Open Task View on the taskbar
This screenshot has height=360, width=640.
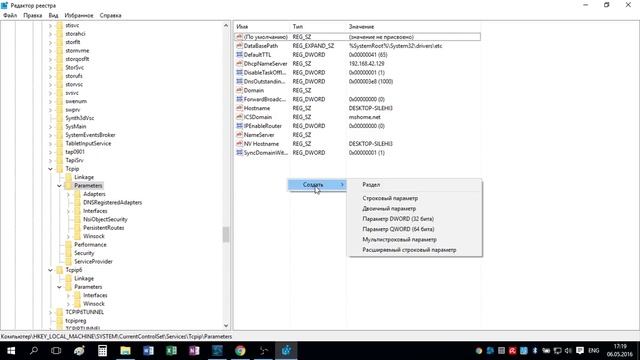pyautogui.click(x=56, y=351)
